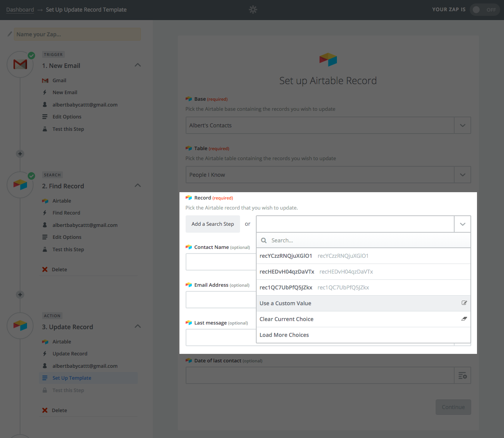
Task: Toggle the Your Zap Is switch on
Action: (485, 10)
